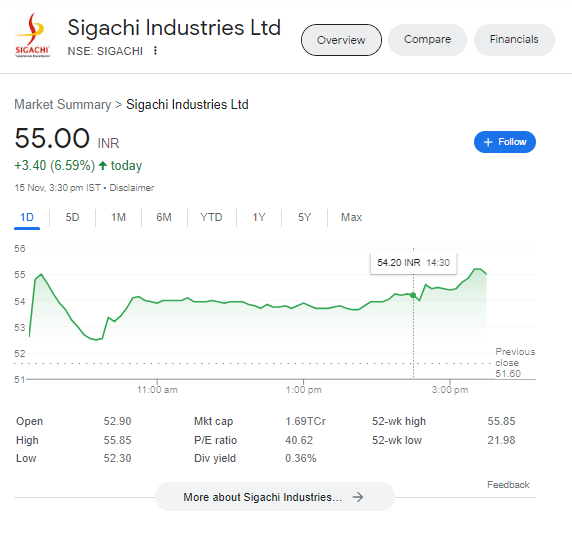Image resolution: width=572 pixels, height=547 pixels.
Task: Open the Overview tab
Action: click(341, 40)
